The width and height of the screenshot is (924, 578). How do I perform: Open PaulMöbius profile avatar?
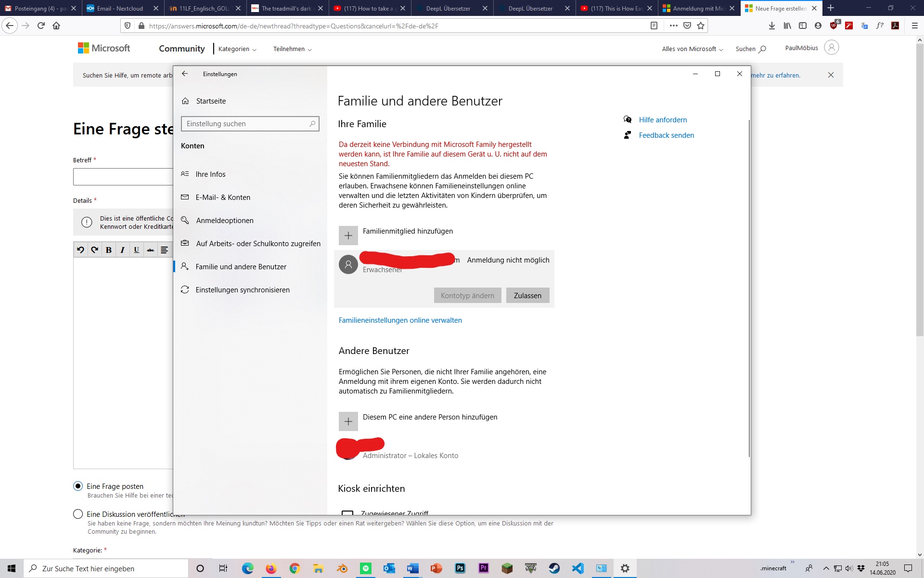point(831,47)
